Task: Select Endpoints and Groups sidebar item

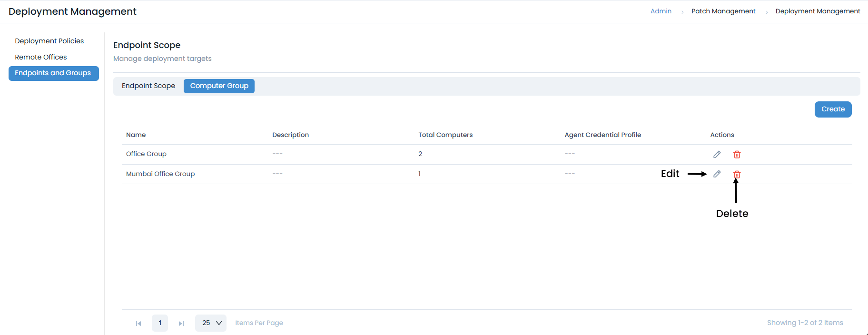Action: click(x=53, y=73)
